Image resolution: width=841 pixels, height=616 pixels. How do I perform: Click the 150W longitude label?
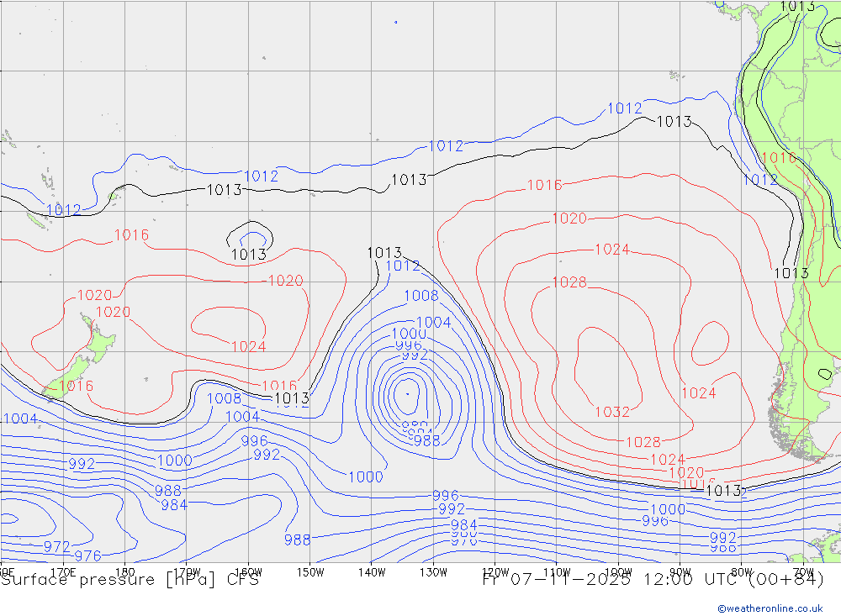pyautogui.click(x=310, y=572)
